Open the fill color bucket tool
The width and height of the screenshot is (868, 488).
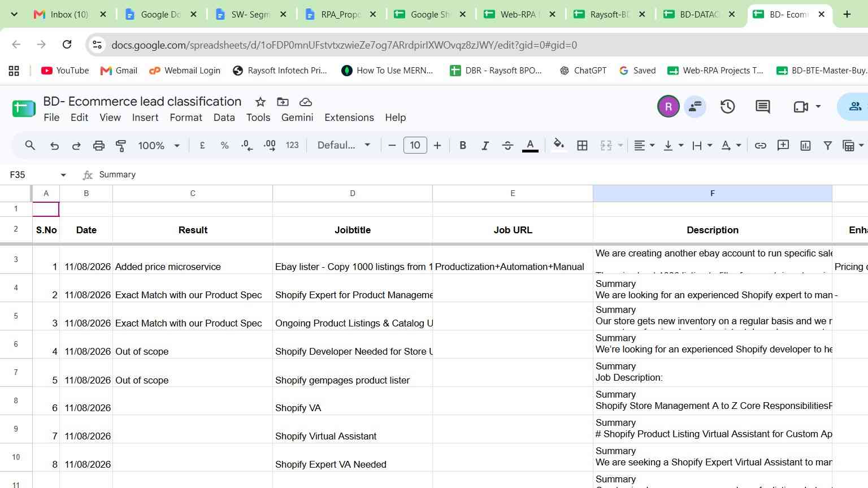[x=558, y=145]
